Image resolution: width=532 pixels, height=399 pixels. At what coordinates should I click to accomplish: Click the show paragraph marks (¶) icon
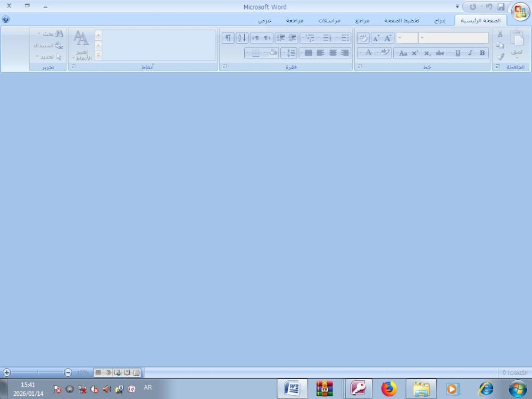pos(228,38)
